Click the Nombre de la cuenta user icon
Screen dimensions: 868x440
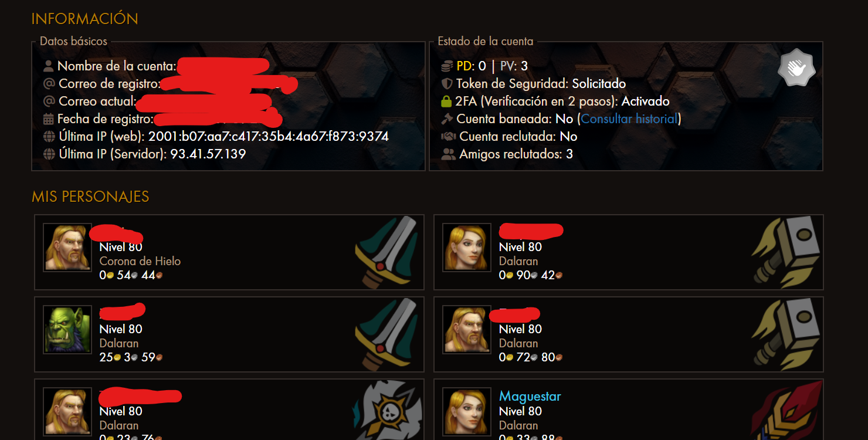49,66
